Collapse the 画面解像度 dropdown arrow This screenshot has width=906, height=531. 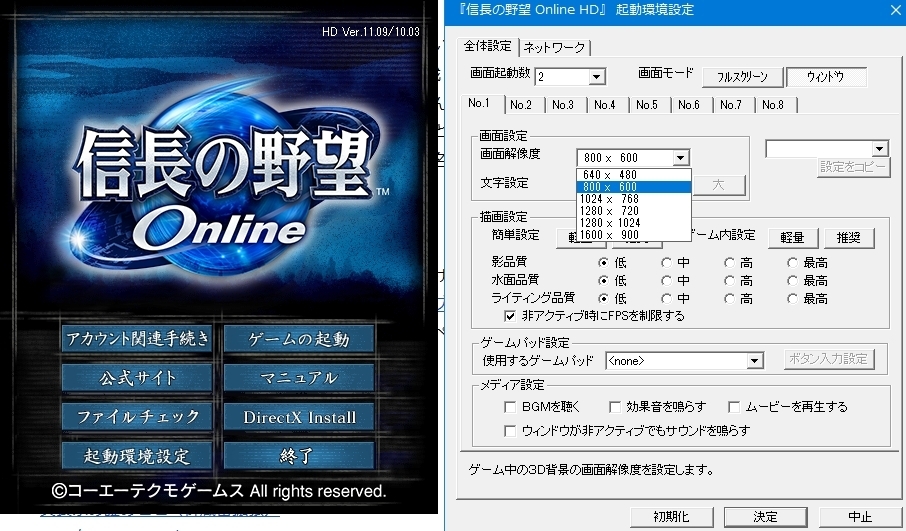pos(681,158)
